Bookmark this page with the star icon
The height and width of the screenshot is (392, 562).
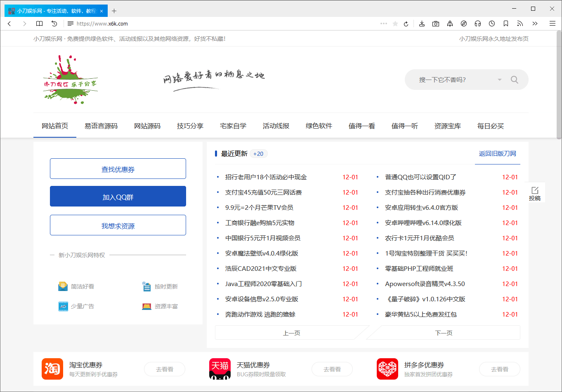395,23
